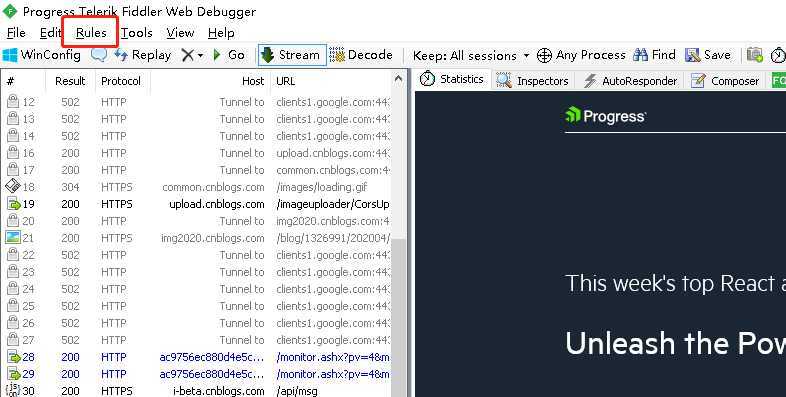Viewport: 786px width, 397px height.
Task: Click the comment speech bubble icon
Action: 99,55
